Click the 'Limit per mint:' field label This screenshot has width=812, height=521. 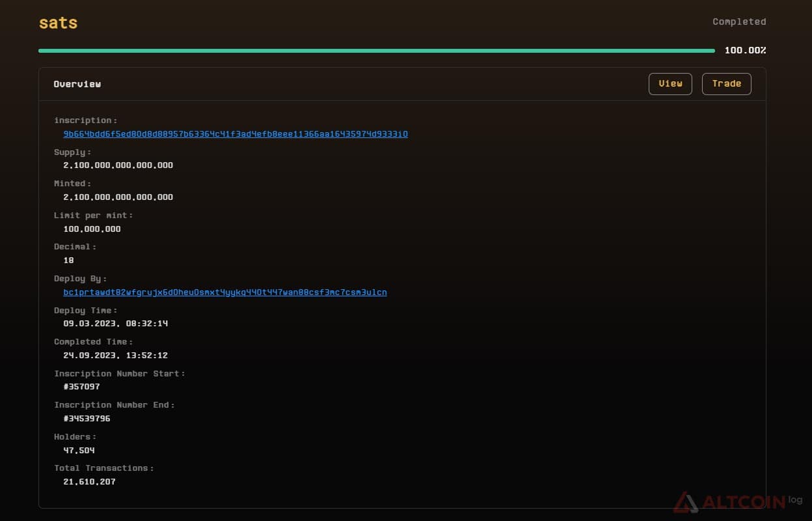[x=94, y=216]
